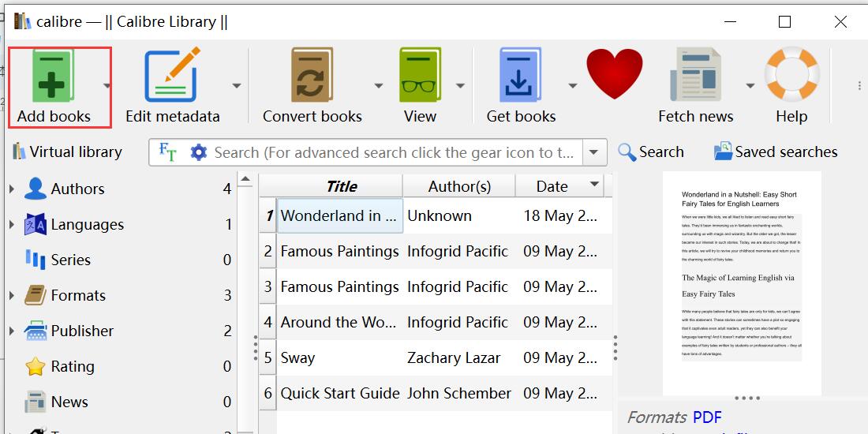Click the Convert books icon
868x434 pixels.
click(312, 76)
